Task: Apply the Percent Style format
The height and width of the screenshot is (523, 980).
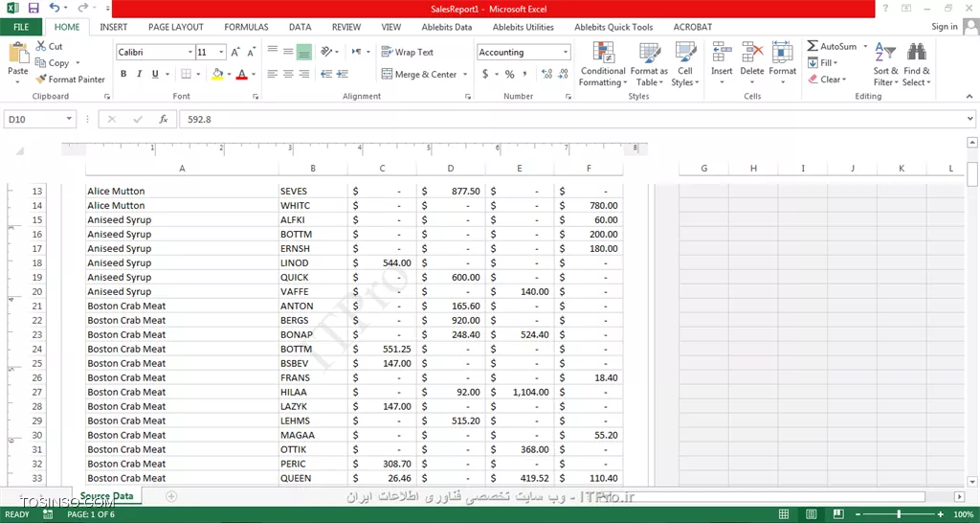Action: [509, 74]
